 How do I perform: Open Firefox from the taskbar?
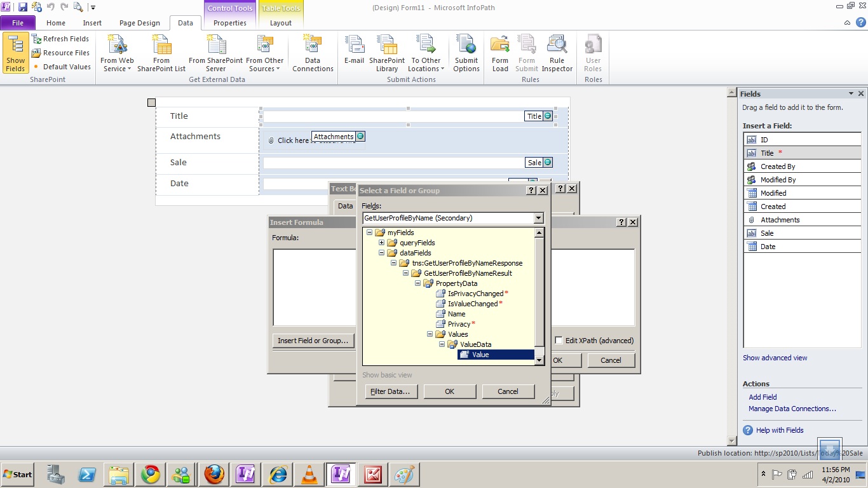coord(214,475)
